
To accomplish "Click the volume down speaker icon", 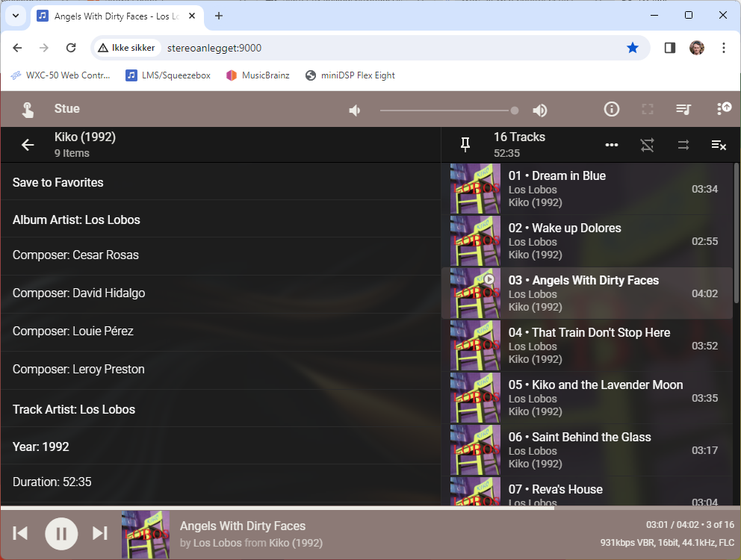I will coord(354,110).
